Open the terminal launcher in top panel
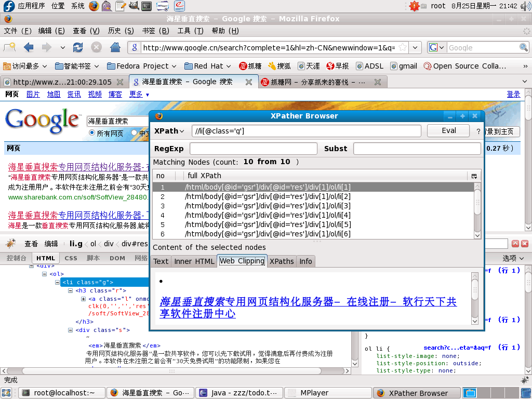The height and width of the screenshot is (399, 532). [x=147, y=6]
